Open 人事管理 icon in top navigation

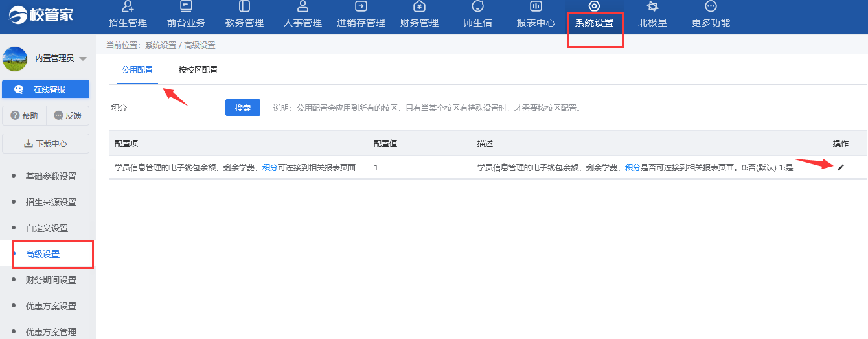pyautogui.click(x=303, y=6)
